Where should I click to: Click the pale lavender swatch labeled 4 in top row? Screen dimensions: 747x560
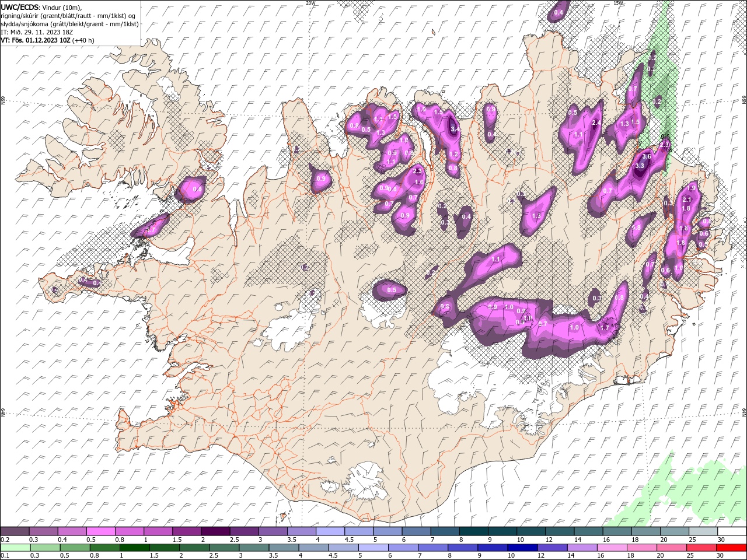[329, 531]
